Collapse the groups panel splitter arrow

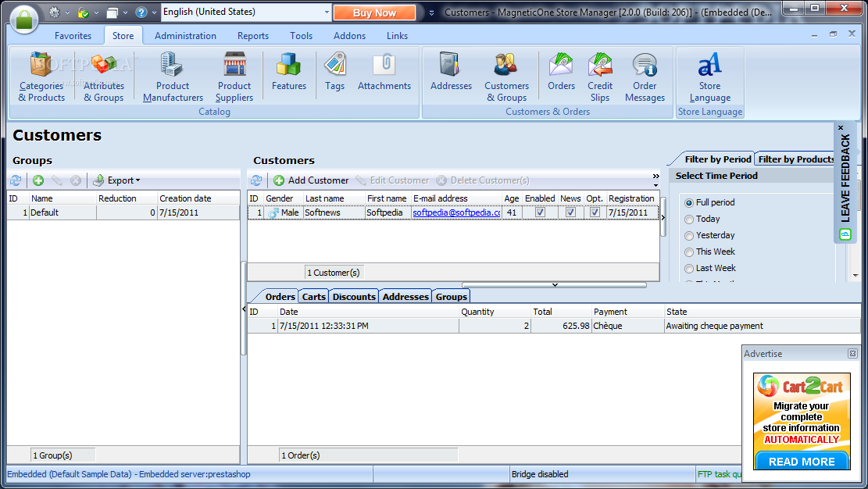(x=244, y=309)
